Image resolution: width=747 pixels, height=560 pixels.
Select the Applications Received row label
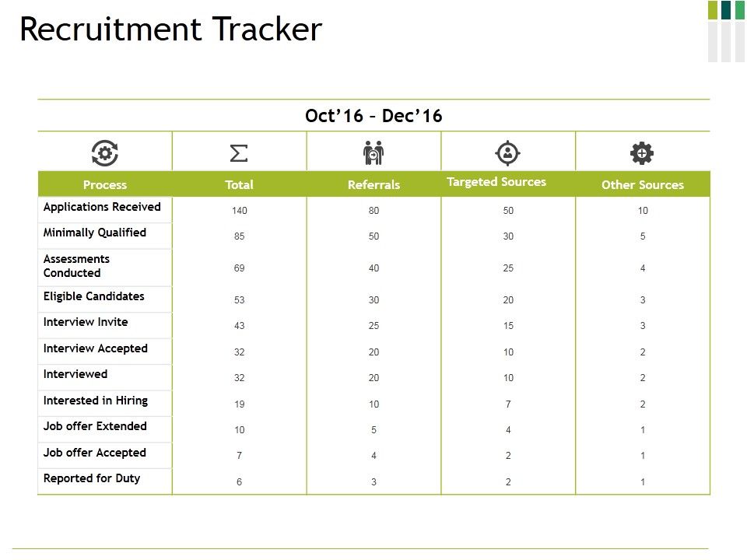click(102, 207)
